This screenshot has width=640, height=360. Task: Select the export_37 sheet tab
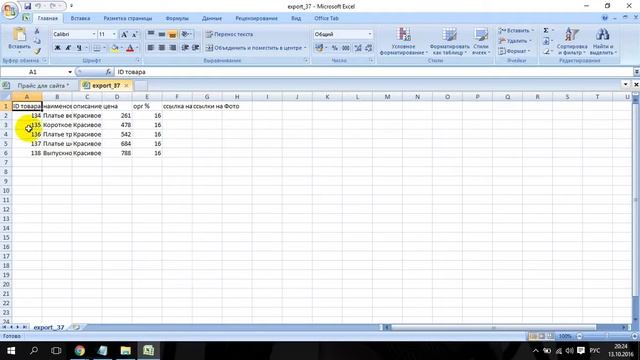(x=49, y=327)
